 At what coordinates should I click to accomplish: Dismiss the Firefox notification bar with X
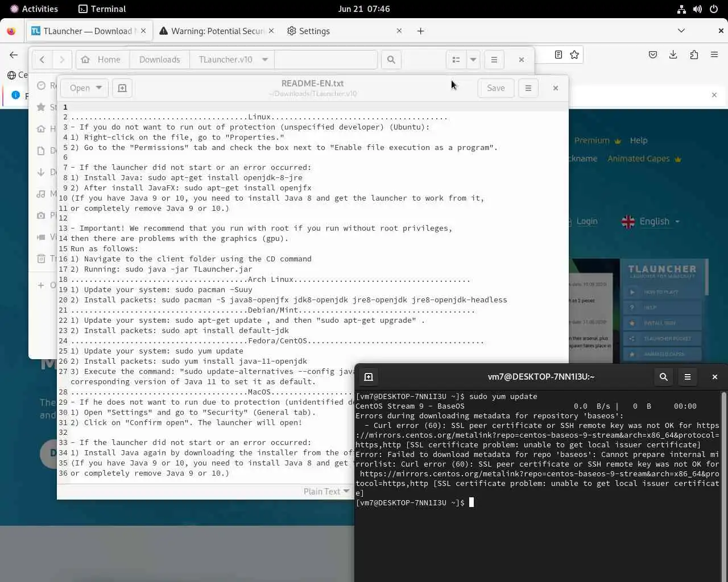pos(714,95)
